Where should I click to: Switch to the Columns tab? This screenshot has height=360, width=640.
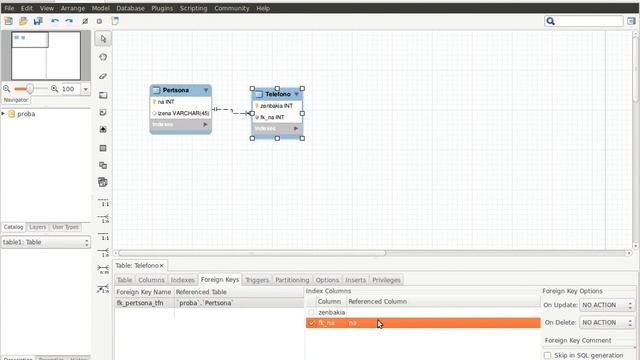pos(151,280)
